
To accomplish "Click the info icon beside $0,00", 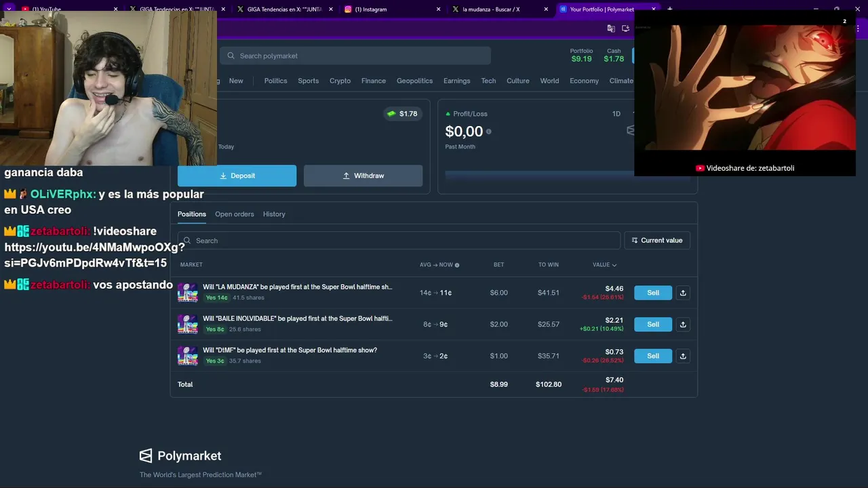I will click(488, 131).
